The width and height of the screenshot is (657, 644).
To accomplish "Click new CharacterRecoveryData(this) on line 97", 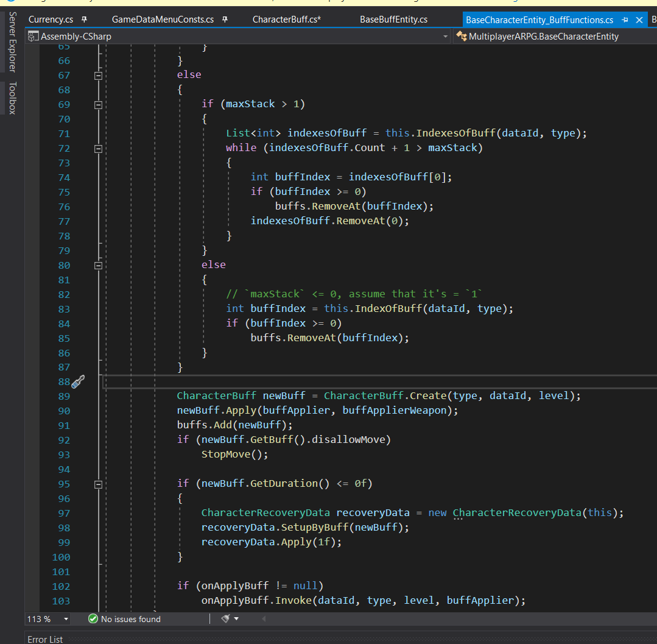I will coord(522,513).
